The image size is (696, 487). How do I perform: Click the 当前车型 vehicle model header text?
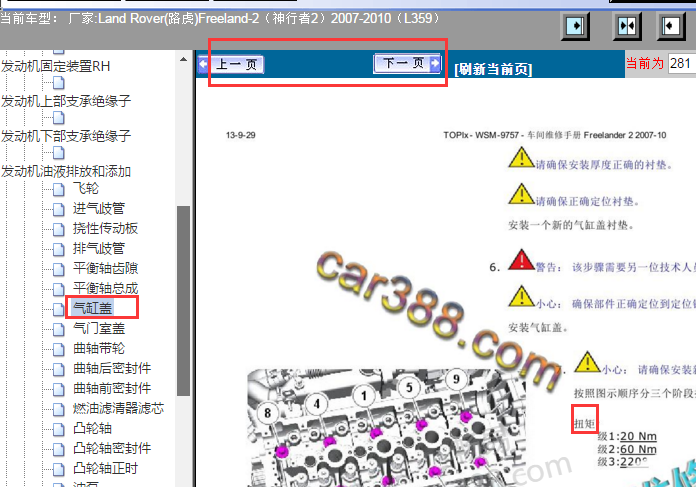29,19
